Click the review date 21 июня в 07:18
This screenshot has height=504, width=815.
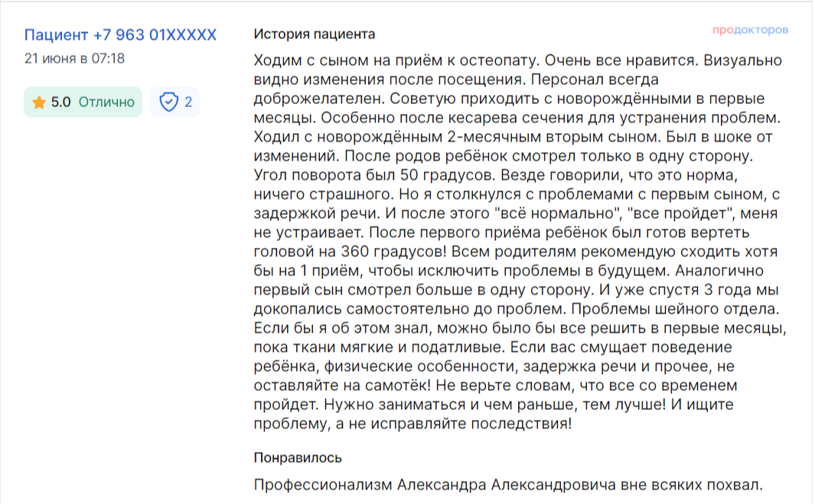[74, 59]
